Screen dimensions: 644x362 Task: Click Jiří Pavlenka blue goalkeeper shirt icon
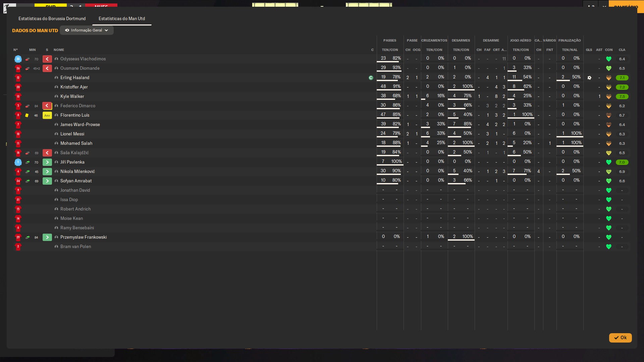[x=18, y=162]
